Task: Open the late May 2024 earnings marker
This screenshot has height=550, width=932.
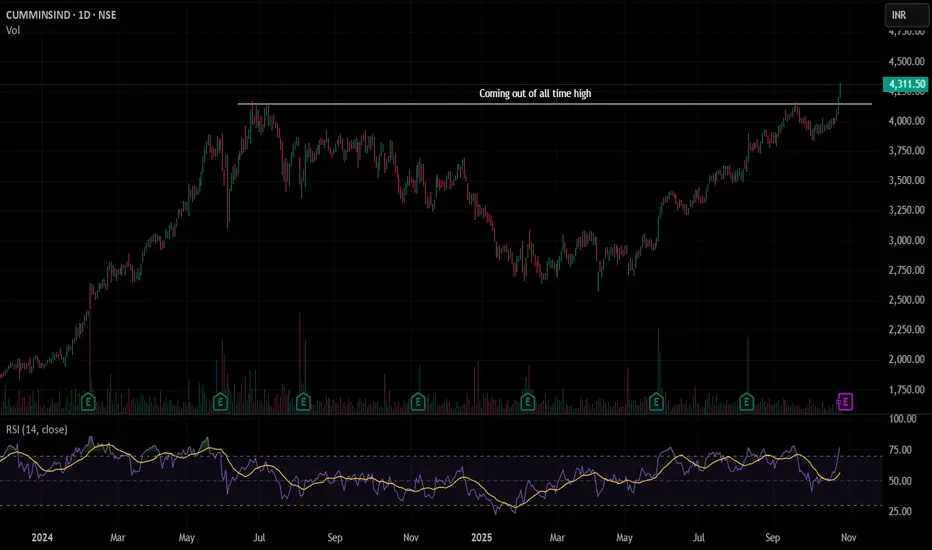Action: [221, 402]
